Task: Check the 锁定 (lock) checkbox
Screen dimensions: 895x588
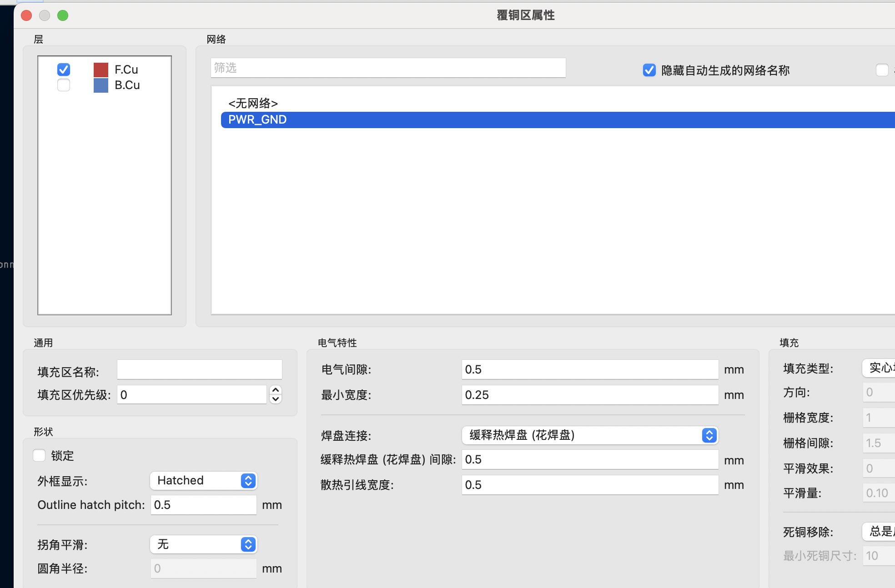Action: 40,455
